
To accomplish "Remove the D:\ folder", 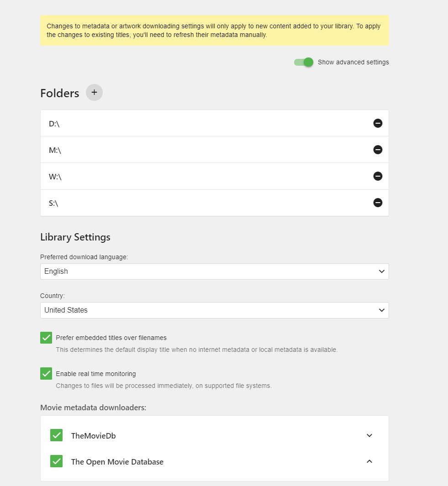I will click(378, 123).
